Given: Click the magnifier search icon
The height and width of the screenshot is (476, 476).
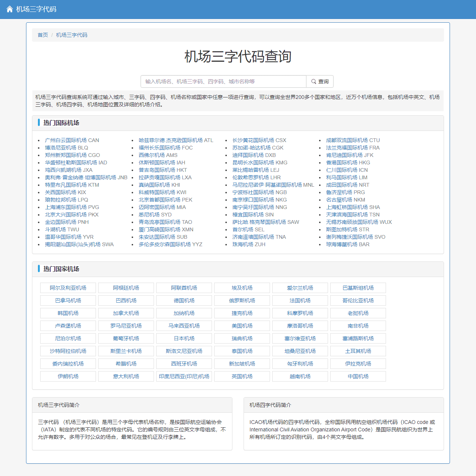Looking at the screenshot, I should (314, 81).
